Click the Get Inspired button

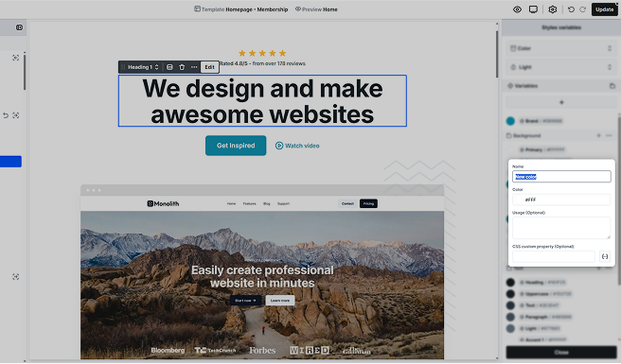(x=236, y=146)
